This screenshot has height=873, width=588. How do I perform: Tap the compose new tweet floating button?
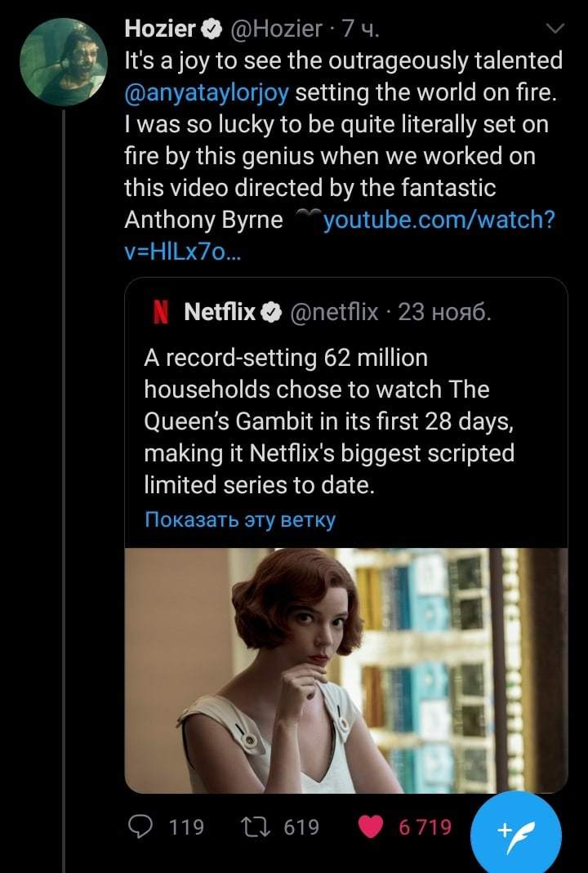coord(517,831)
